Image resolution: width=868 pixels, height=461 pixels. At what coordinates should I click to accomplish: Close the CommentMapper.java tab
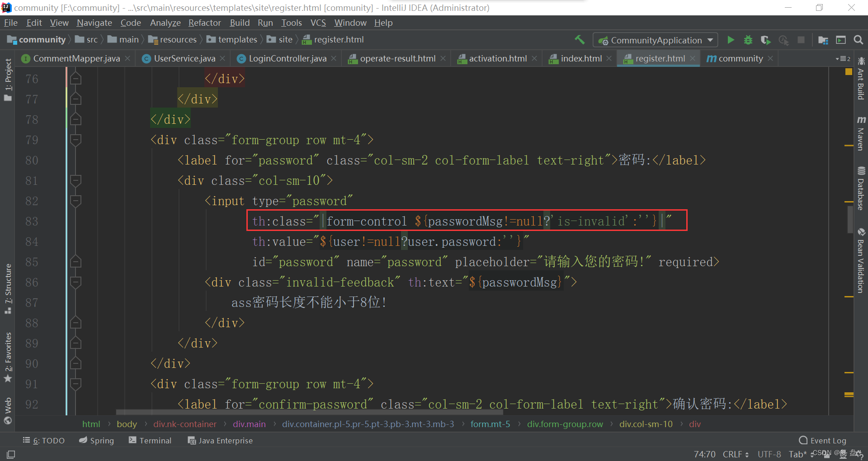tap(127, 58)
